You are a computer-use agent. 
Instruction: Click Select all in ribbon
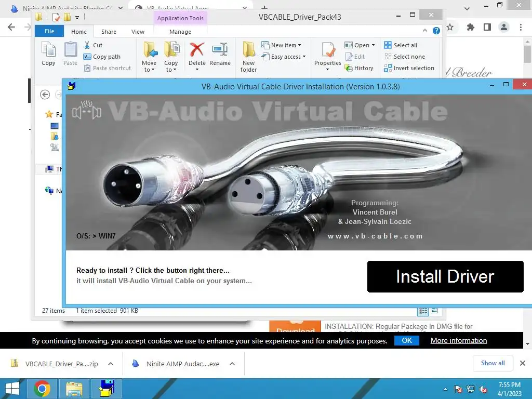click(401, 45)
